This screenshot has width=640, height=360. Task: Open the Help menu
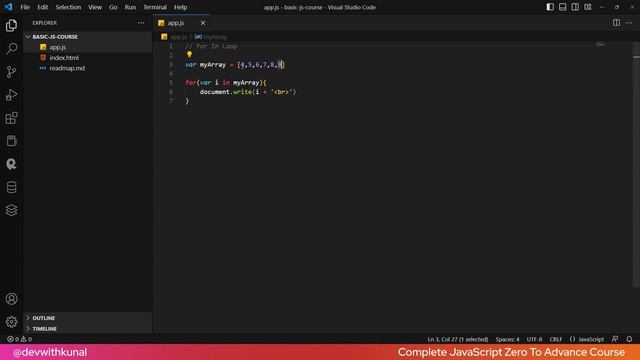coord(180,7)
